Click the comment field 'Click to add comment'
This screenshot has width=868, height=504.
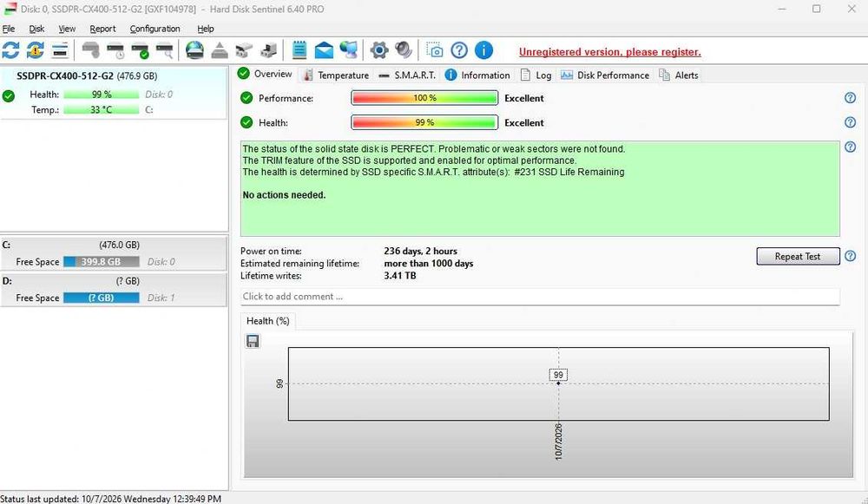(x=540, y=297)
